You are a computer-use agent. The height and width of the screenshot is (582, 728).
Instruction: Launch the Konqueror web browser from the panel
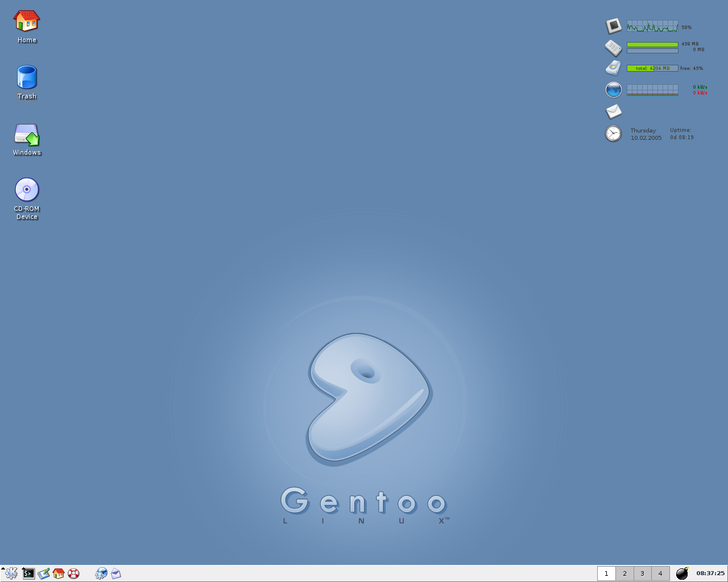click(101, 573)
